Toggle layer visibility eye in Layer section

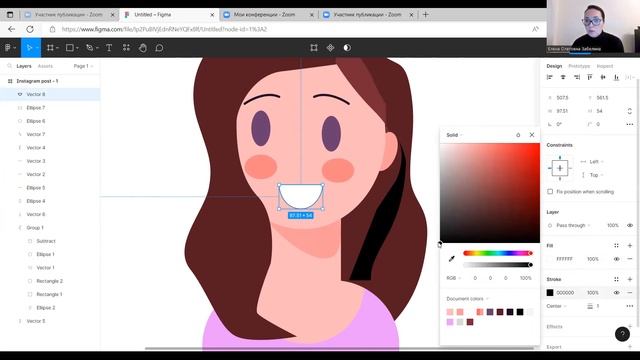[630, 225]
